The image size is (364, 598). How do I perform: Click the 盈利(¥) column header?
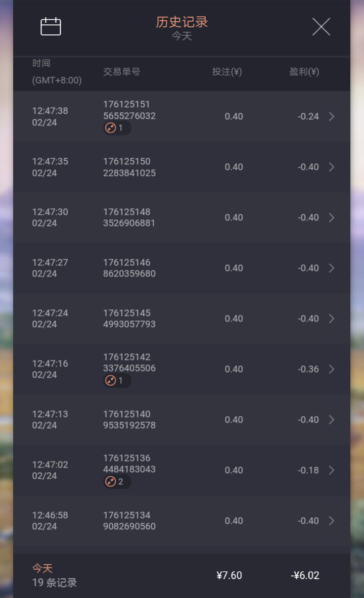(x=304, y=72)
